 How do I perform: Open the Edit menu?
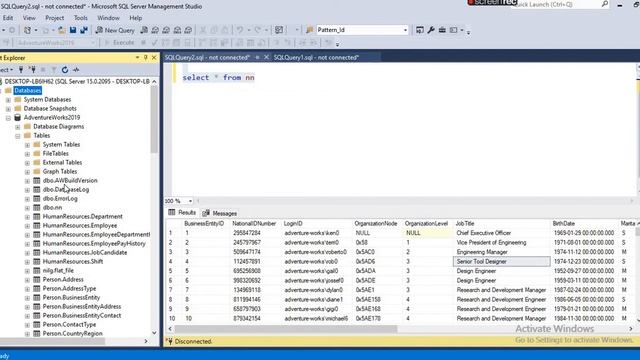tap(8, 18)
